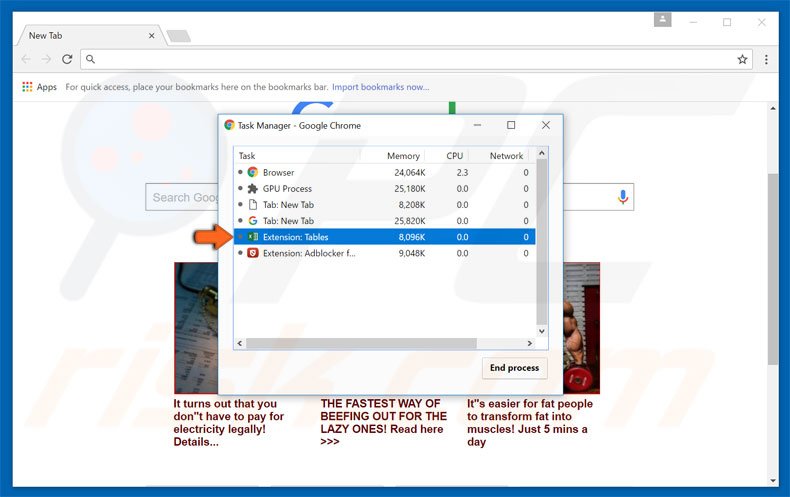Image resolution: width=790 pixels, height=497 pixels.
Task: Click the electricity ad thumbnail image
Action: pos(196,328)
